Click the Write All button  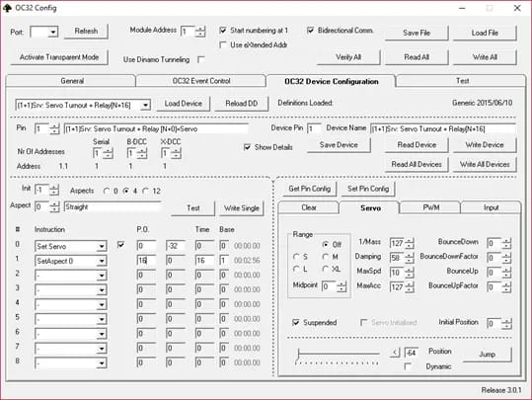(x=485, y=57)
